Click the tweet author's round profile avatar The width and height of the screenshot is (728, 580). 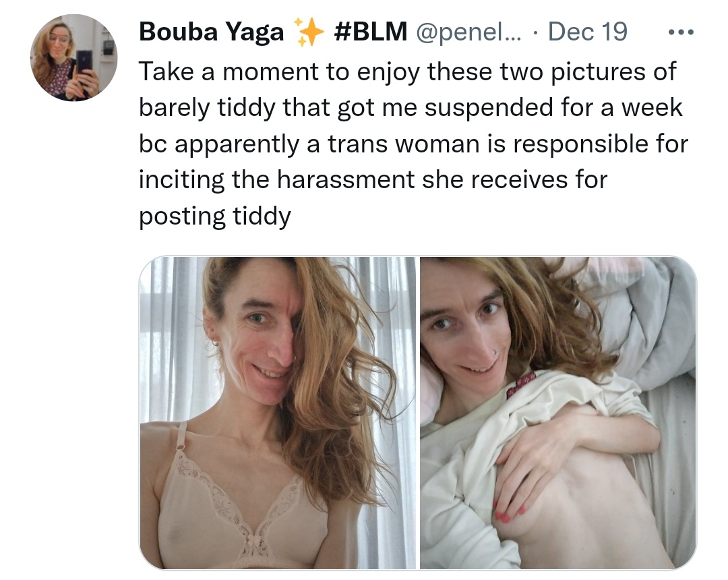(x=74, y=58)
